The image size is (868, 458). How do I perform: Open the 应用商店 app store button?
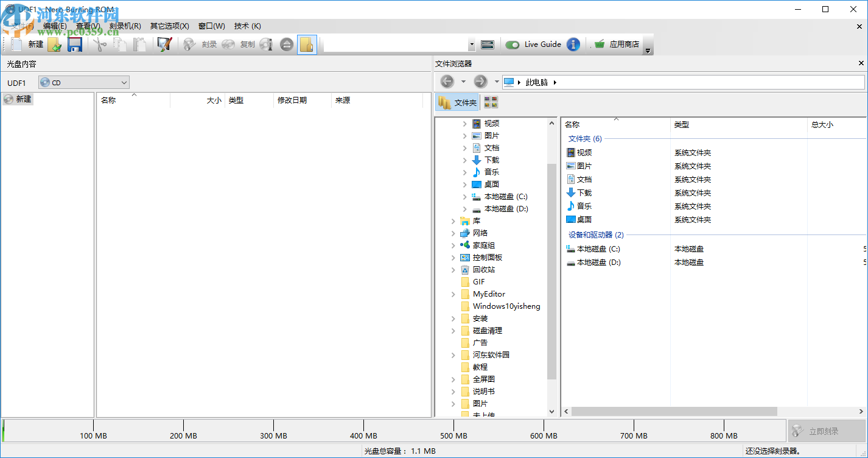[x=617, y=44]
